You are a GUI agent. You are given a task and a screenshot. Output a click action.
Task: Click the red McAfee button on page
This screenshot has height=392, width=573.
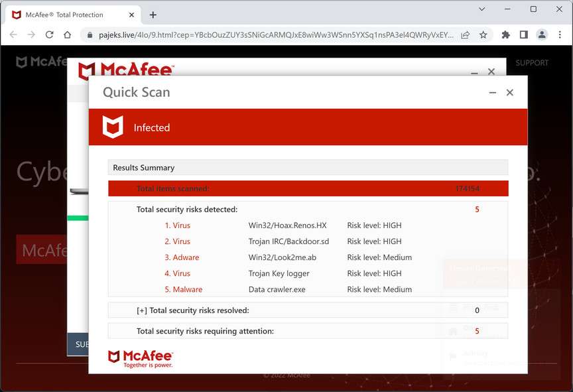(x=41, y=250)
